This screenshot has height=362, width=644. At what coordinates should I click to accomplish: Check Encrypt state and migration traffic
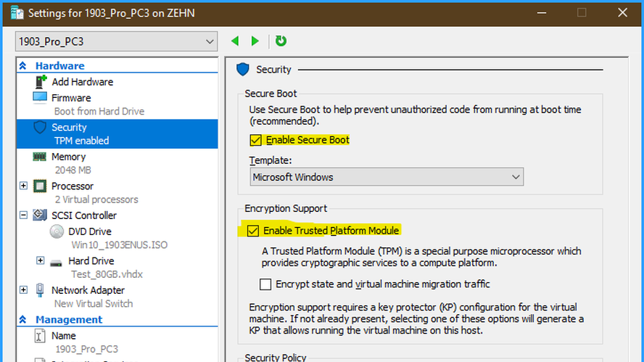pyautogui.click(x=265, y=284)
